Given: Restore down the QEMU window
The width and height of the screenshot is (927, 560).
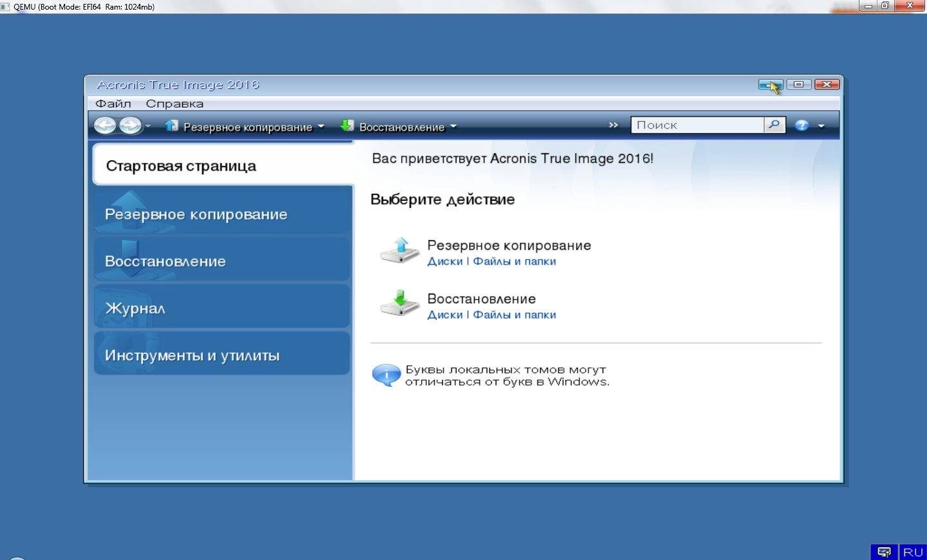Looking at the screenshot, I should (x=885, y=6).
